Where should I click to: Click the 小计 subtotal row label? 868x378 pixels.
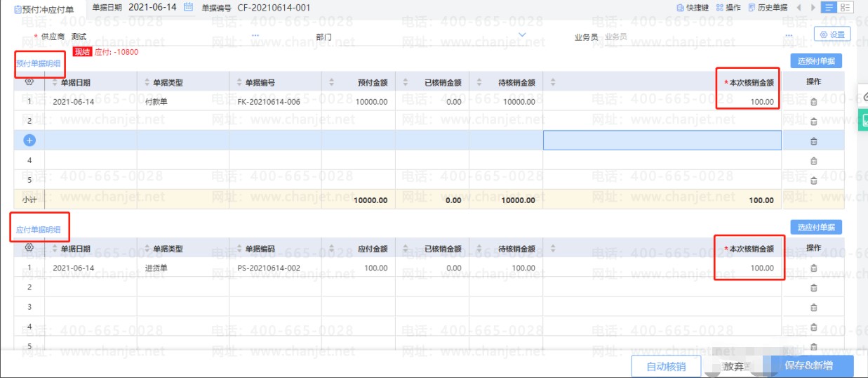pyautogui.click(x=29, y=200)
